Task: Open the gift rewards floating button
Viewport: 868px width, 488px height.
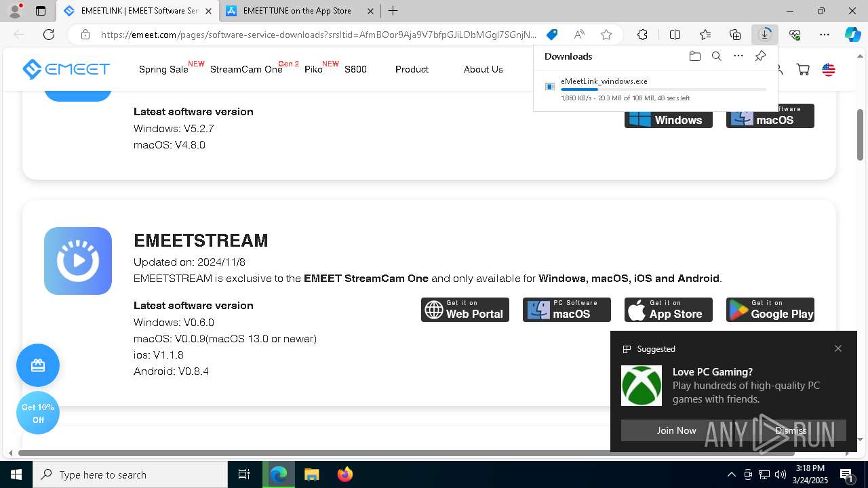Action: pyautogui.click(x=38, y=365)
